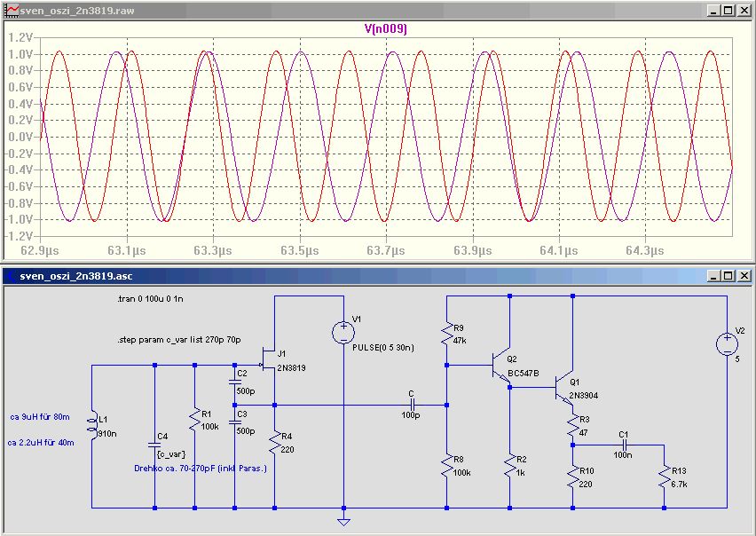The height and width of the screenshot is (536, 756).
Task: Click the V(n009) trace label
Action: coord(385,29)
